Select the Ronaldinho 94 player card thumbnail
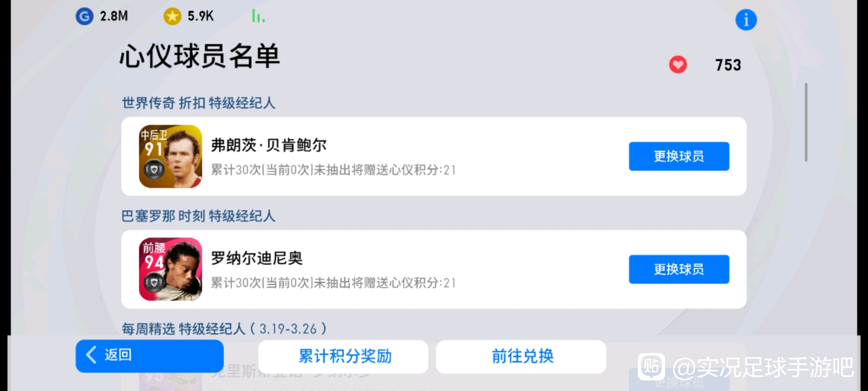 coord(170,269)
